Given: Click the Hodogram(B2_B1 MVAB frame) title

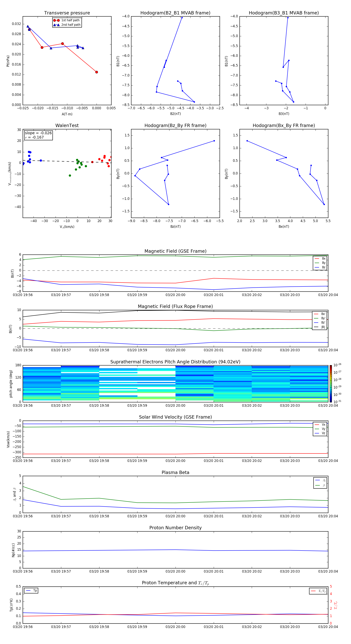Looking at the screenshot, I should click(x=175, y=13).
